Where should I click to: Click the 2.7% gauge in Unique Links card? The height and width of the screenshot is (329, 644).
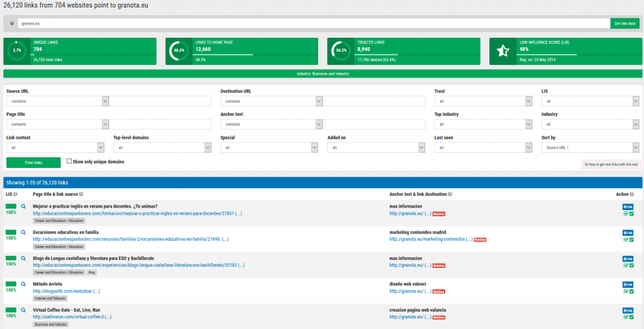(x=17, y=50)
